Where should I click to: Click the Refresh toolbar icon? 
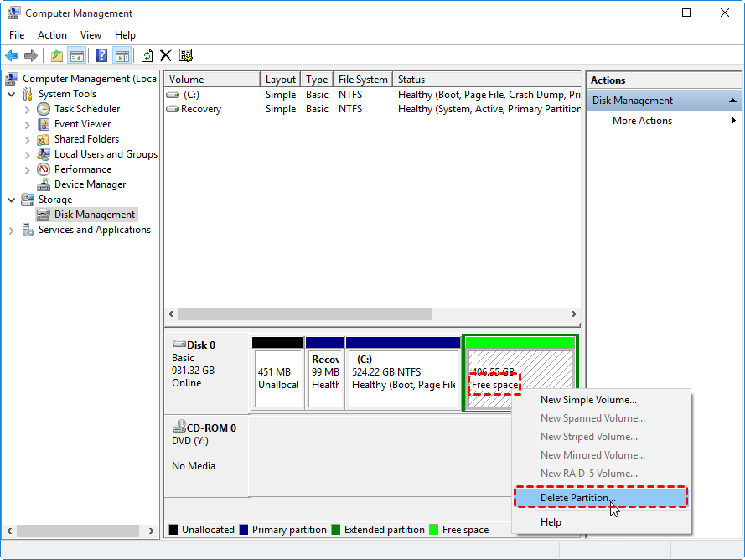(x=147, y=55)
